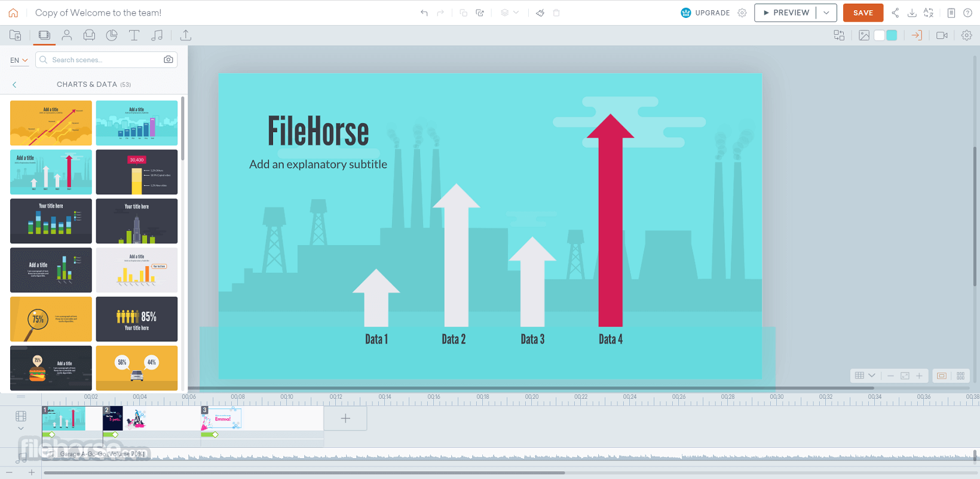
Task: Open settings gear next to Upgrade
Action: click(742, 13)
